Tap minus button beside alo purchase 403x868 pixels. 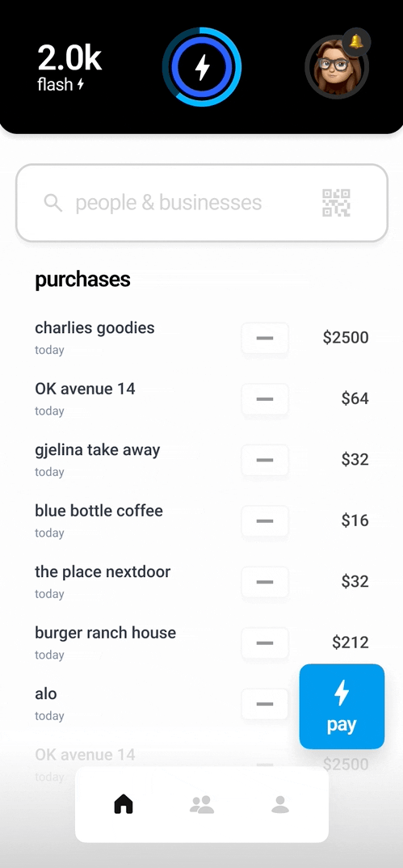[x=265, y=703]
